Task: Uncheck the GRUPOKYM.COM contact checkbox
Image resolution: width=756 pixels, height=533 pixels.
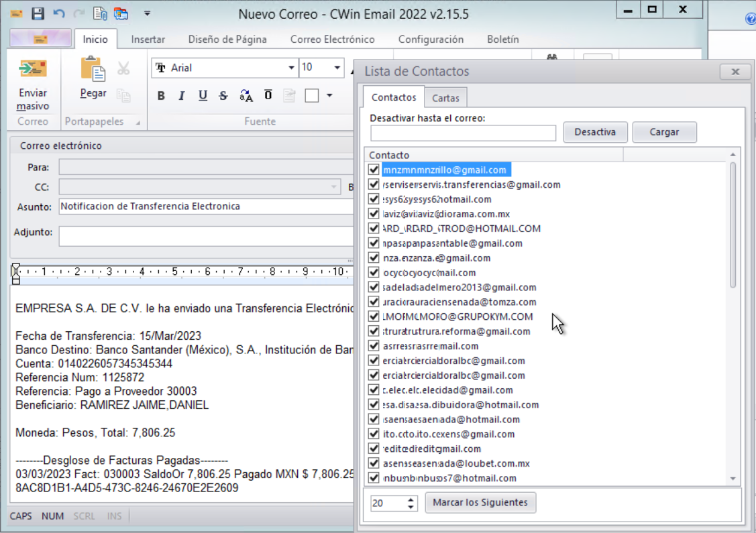Action: click(x=374, y=316)
